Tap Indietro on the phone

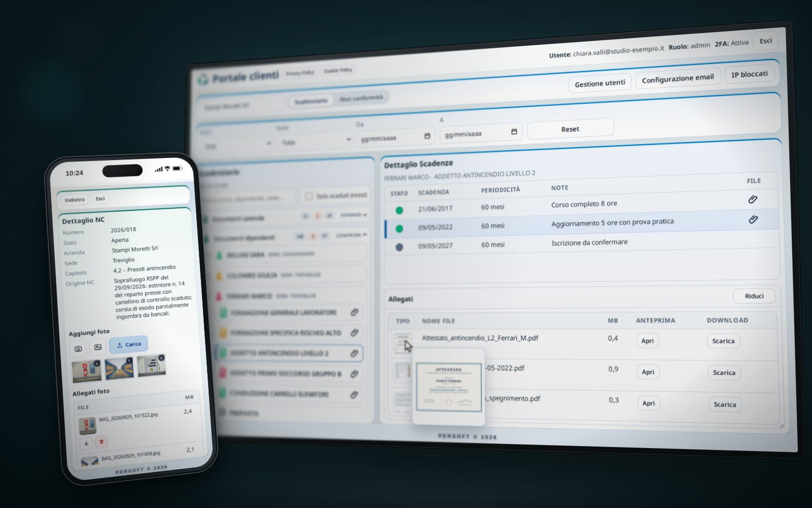coord(75,200)
